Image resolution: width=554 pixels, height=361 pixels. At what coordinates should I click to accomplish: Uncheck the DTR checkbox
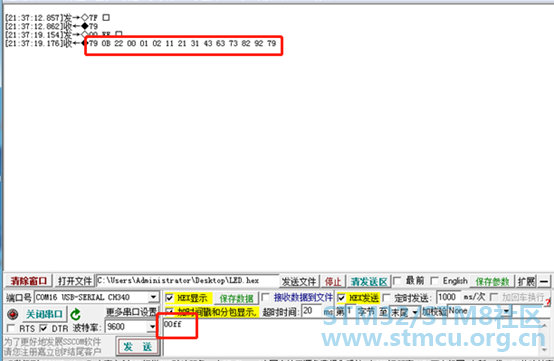43,328
